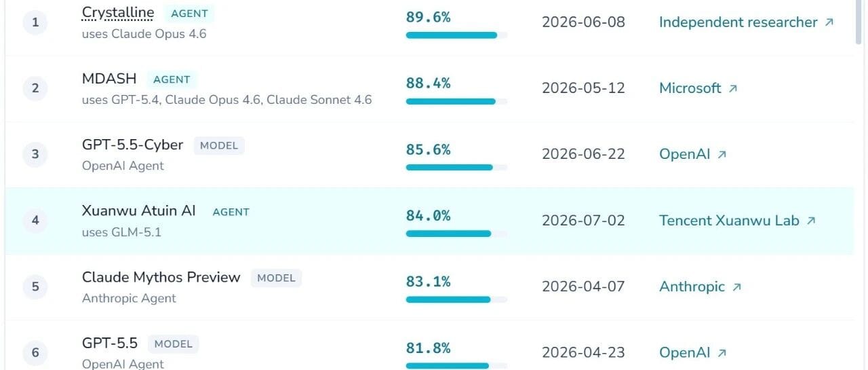Click external arrow icon next to Microsoft

coord(732,88)
